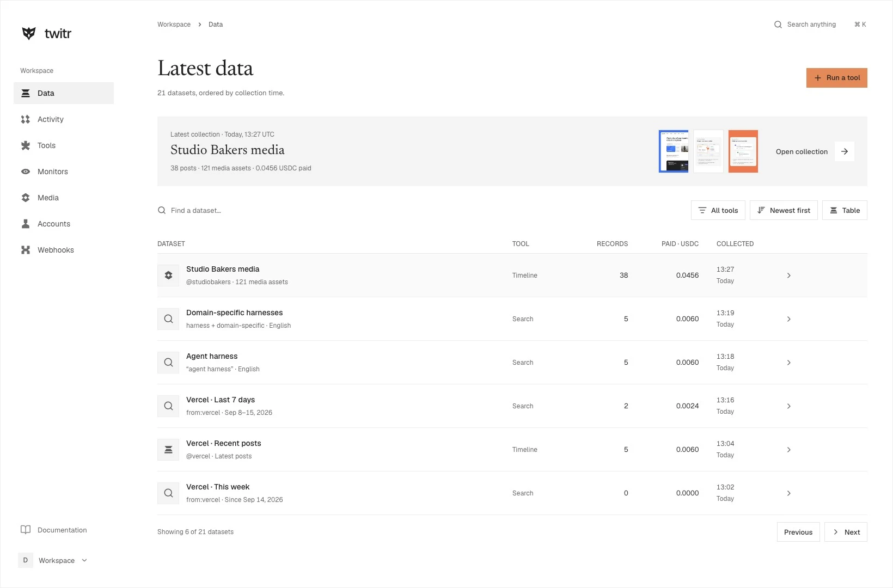Viewport: 893px width, 588px height.
Task: Click Workspace breadcrumb link
Action: pyautogui.click(x=174, y=24)
